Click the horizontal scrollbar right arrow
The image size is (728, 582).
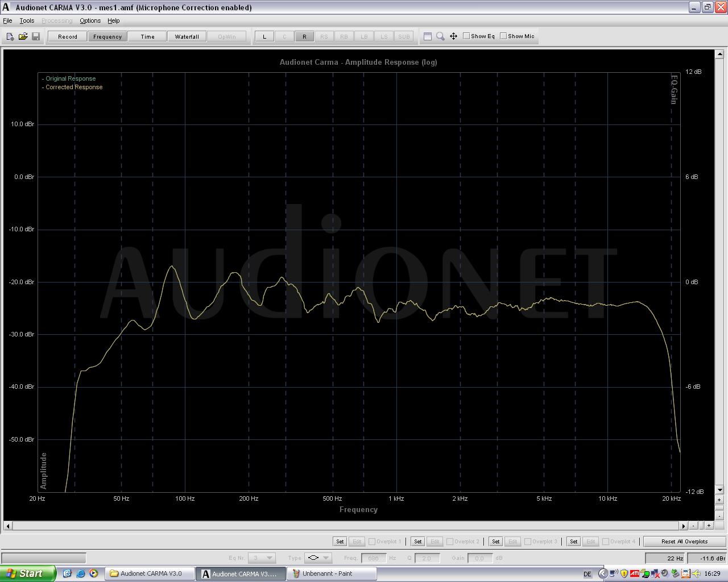[684, 526]
